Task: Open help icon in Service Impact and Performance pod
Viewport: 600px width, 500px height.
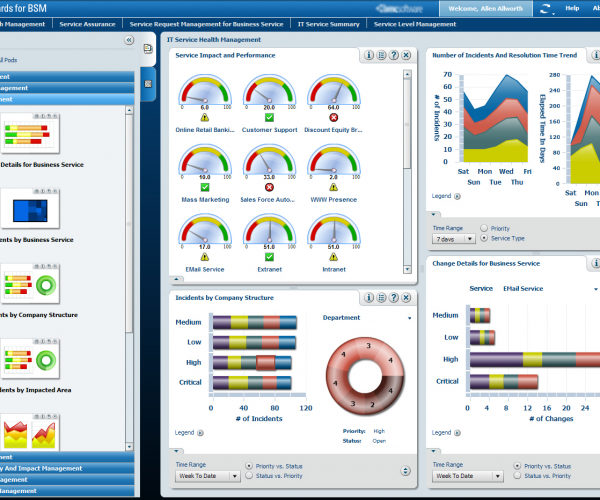Action: coord(394,55)
